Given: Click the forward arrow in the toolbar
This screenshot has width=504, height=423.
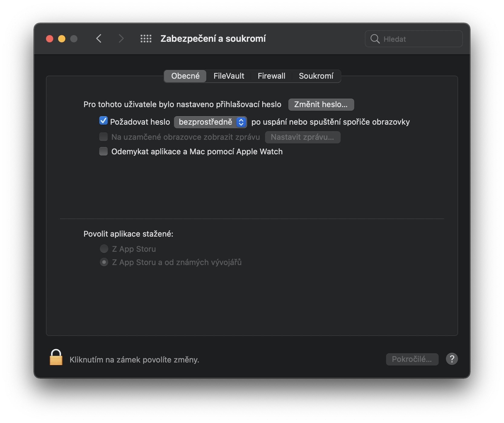Looking at the screenshot, I should point(121,39).
